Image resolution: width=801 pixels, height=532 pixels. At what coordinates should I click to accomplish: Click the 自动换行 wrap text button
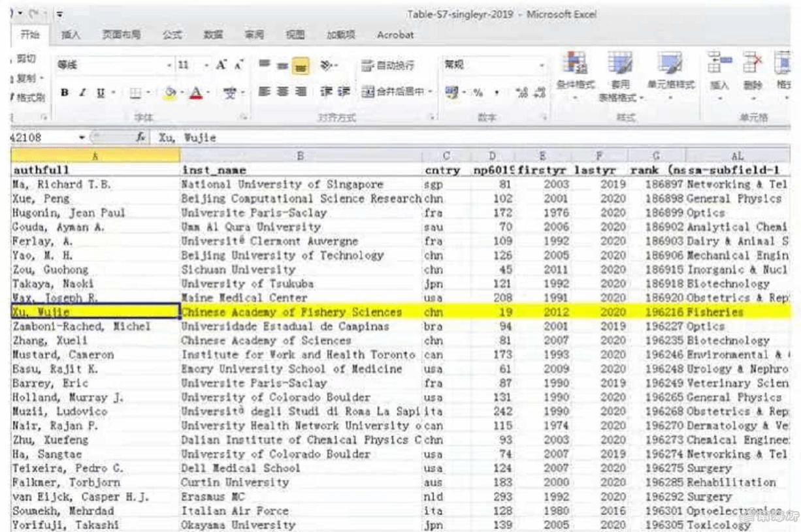[388, 65]
